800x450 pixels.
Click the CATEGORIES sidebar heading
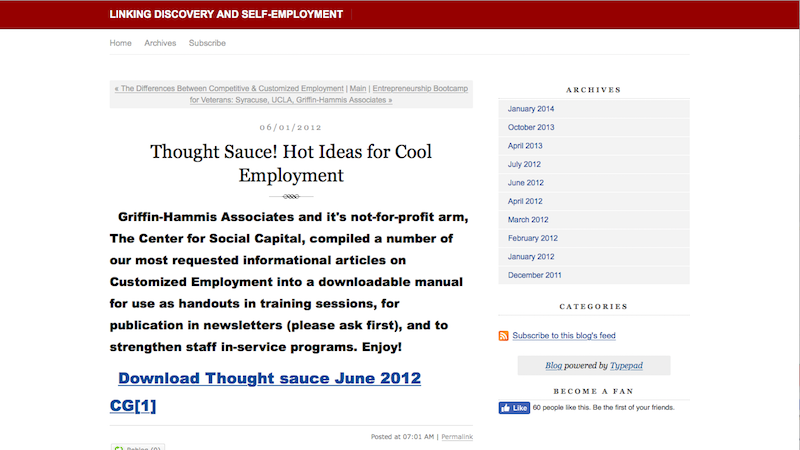593,307
